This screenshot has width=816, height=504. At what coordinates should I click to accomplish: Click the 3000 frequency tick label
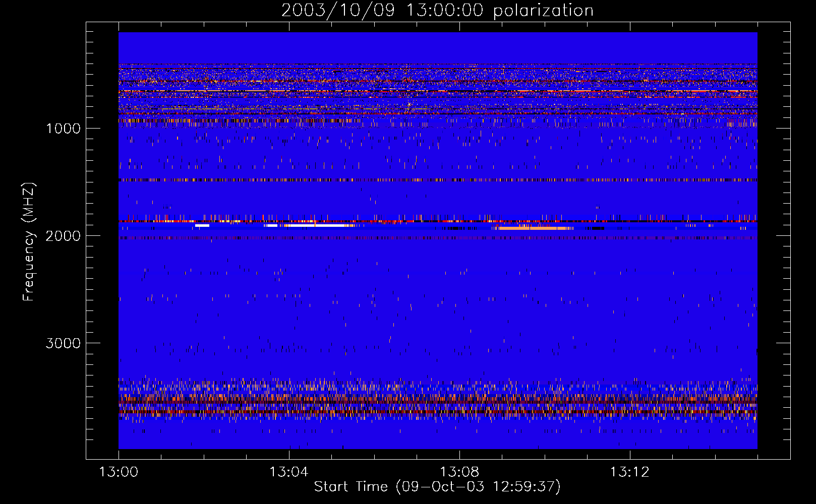point(63,343)
